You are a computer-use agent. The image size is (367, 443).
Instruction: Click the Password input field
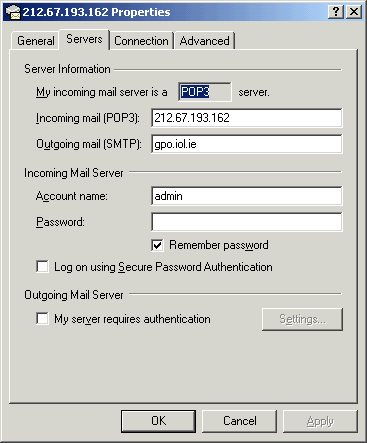tap(247, 222)
